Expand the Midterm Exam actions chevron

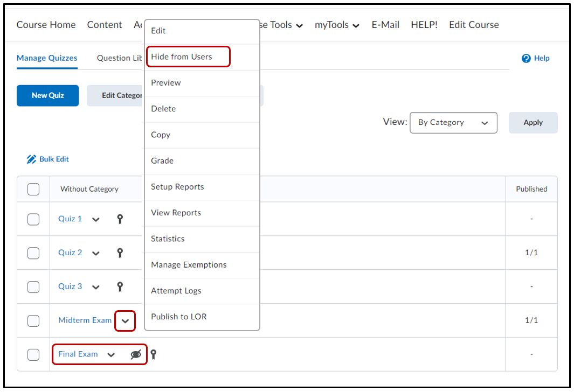(x=125, y=321)
